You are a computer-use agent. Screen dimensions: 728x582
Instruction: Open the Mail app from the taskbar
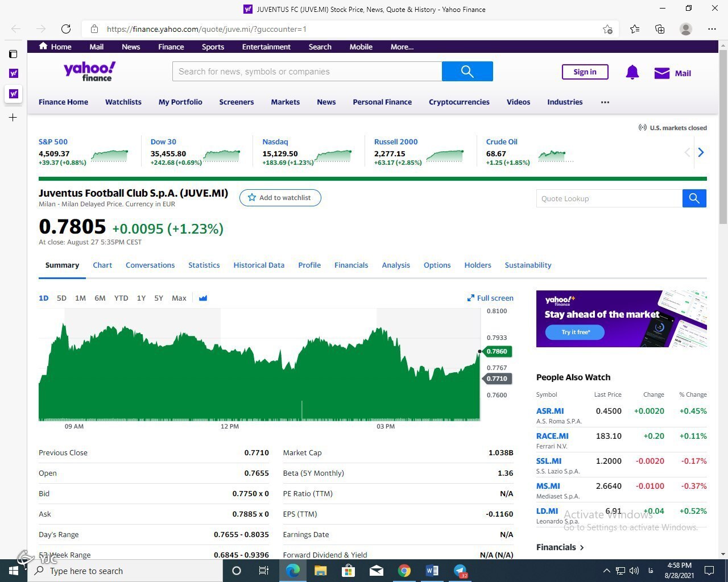(x=377, y=571)
